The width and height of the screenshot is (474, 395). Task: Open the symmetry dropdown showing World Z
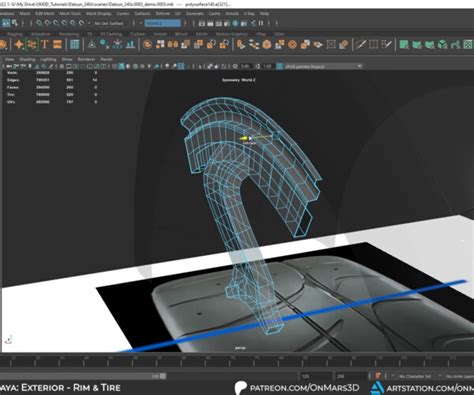pos(163,23)
